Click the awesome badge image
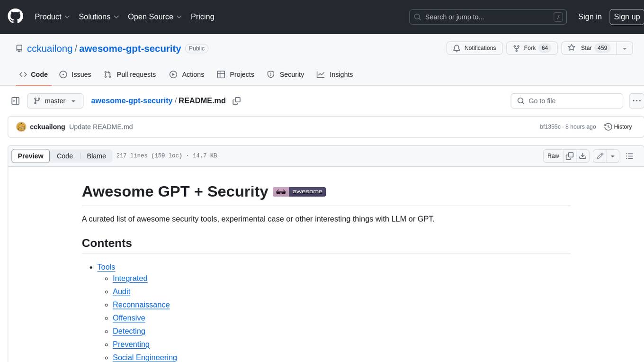The width and height of the screenshot is (644, 362). pyautogui.click(x=299, y=191)
